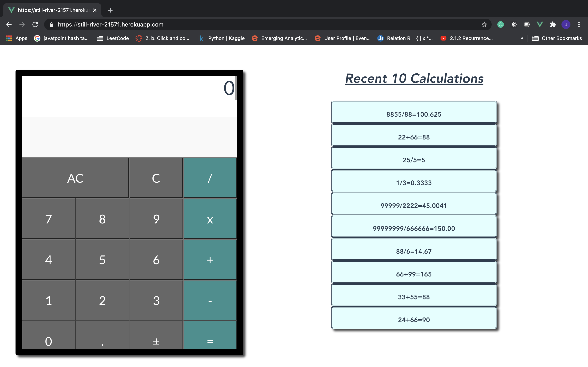Click the browser back arrow

(9, 24)
